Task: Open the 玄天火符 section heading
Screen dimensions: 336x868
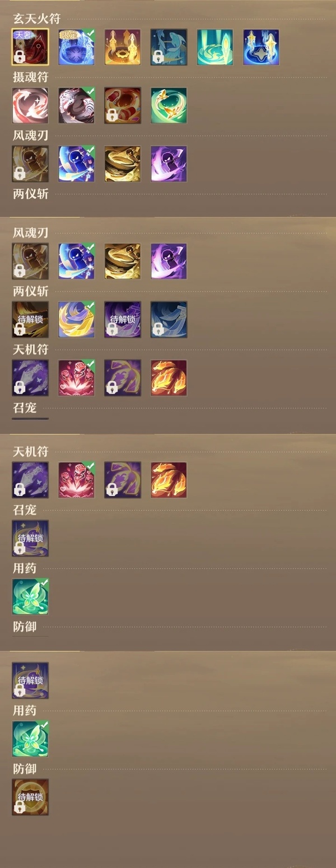Action: click(x=36, y=18)
